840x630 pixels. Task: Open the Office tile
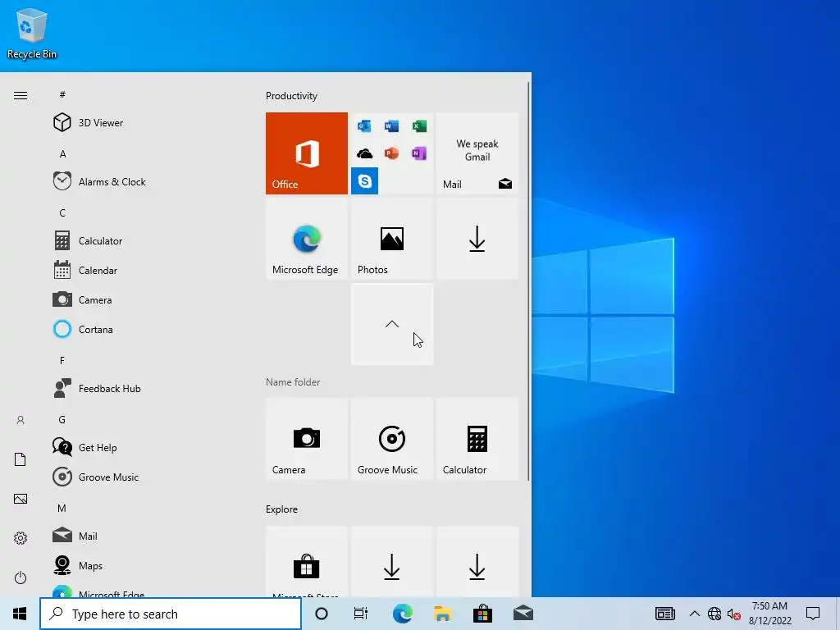(x=307, y=153)
